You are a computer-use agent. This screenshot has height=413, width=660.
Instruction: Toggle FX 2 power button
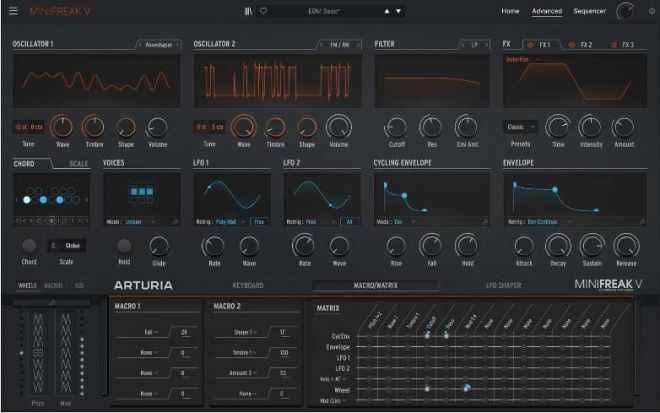pyautogui.click(x=572, y=44)
